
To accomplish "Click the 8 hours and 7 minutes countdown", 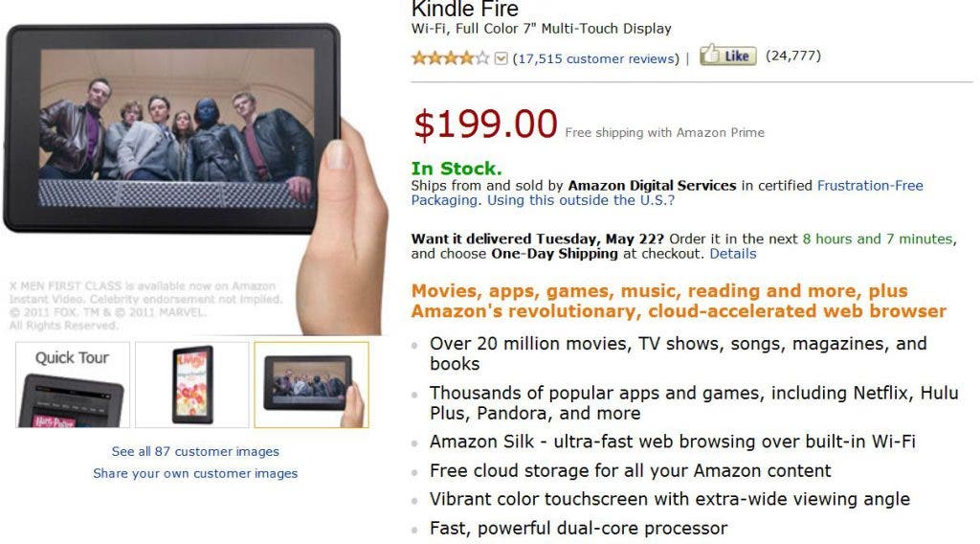I will (x=878, y=238).
